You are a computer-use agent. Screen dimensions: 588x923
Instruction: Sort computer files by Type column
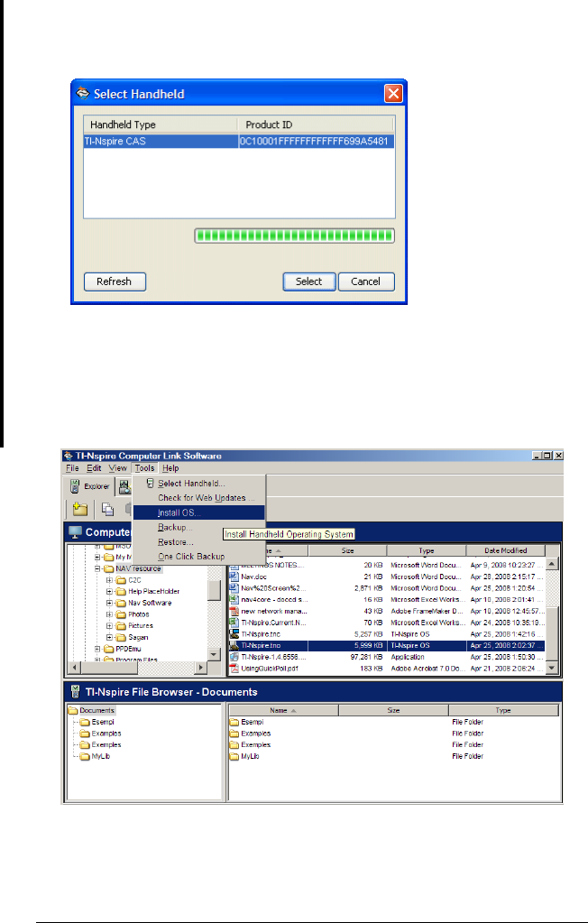click(x=427, y=550)
